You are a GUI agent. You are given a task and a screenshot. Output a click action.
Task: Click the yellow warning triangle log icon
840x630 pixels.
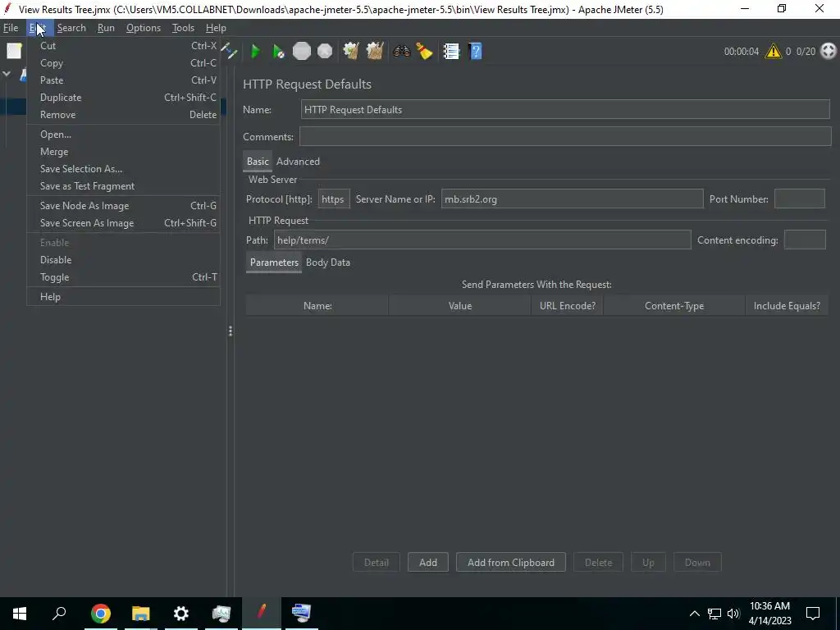[773, 52]
